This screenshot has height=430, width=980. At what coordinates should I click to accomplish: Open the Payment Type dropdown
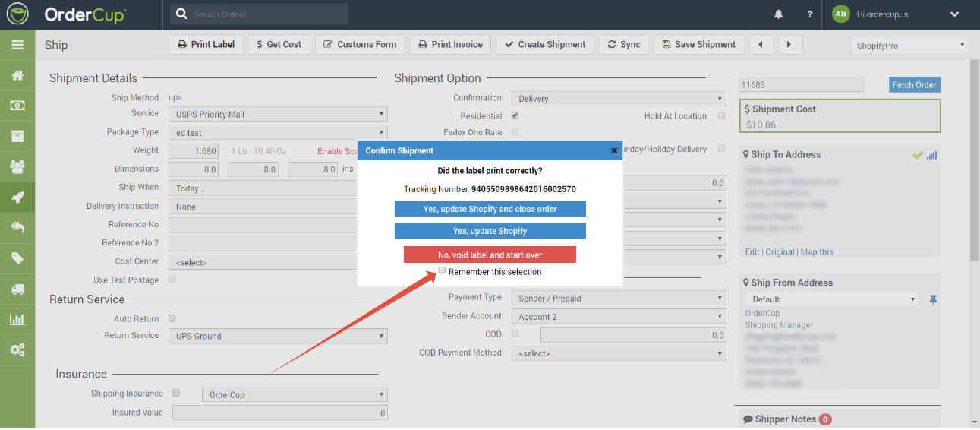coord(619,299)
